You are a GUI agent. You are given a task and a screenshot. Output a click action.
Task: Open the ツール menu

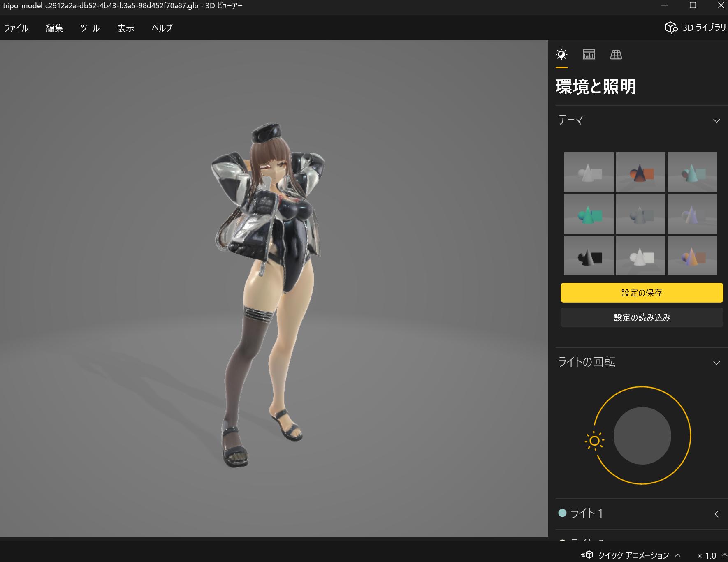pos(90,28)
